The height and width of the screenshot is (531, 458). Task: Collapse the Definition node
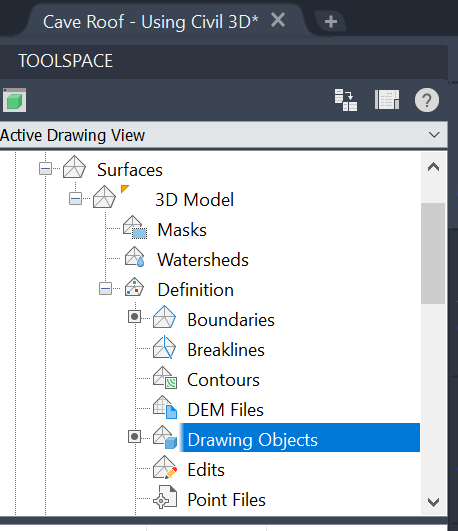[x=105, y=289]
